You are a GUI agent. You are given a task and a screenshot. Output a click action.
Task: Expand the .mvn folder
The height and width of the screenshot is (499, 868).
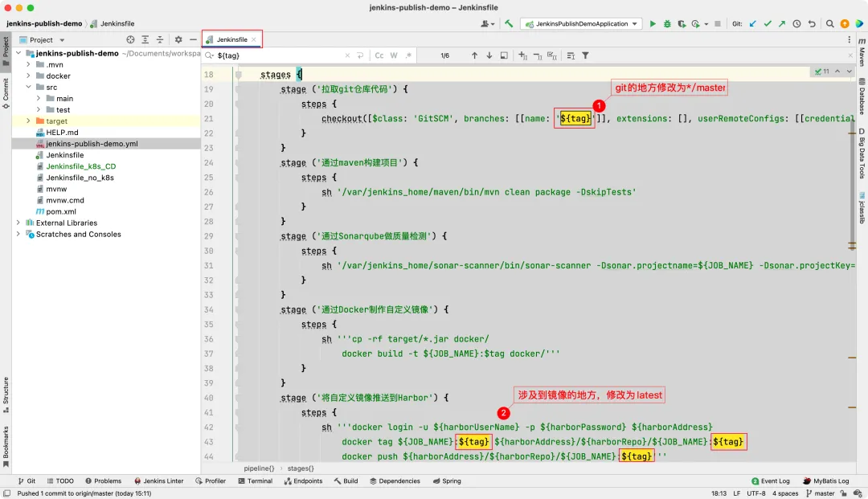[x=28, y=65]
